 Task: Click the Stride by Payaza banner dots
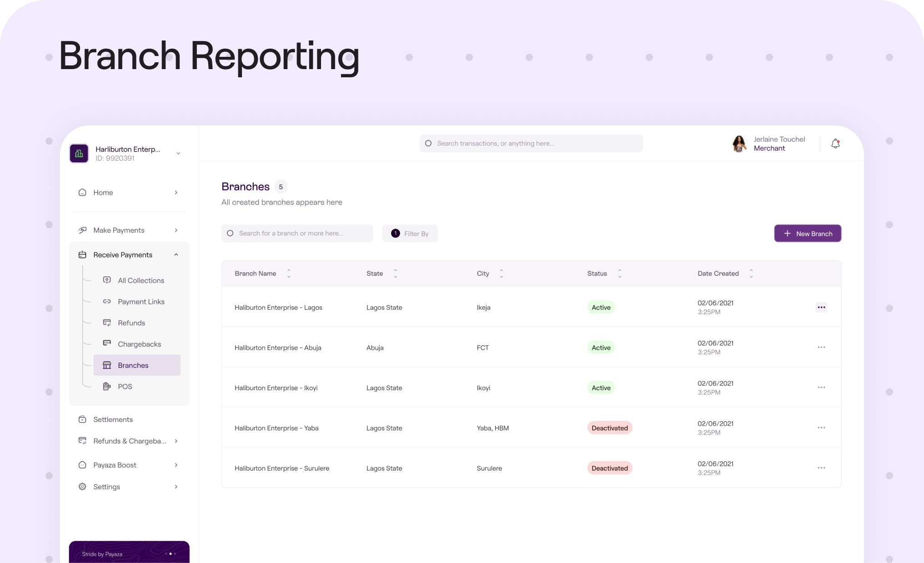pyautogui.click(x=171, y=554)
